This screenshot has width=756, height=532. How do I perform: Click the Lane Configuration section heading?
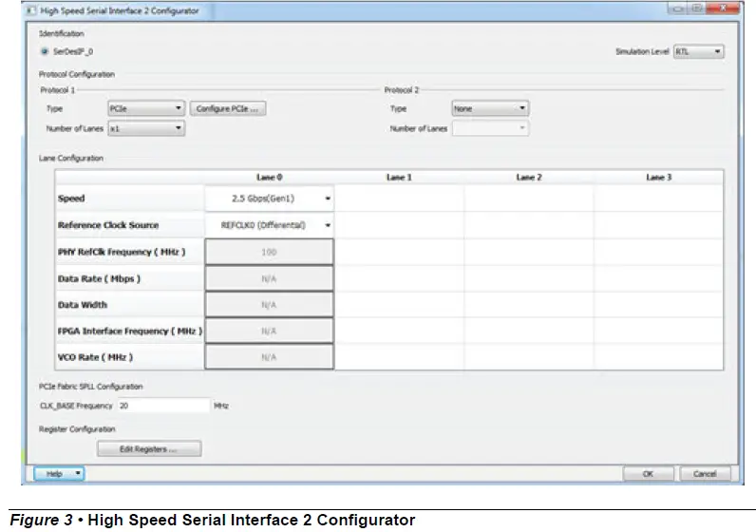71,159
